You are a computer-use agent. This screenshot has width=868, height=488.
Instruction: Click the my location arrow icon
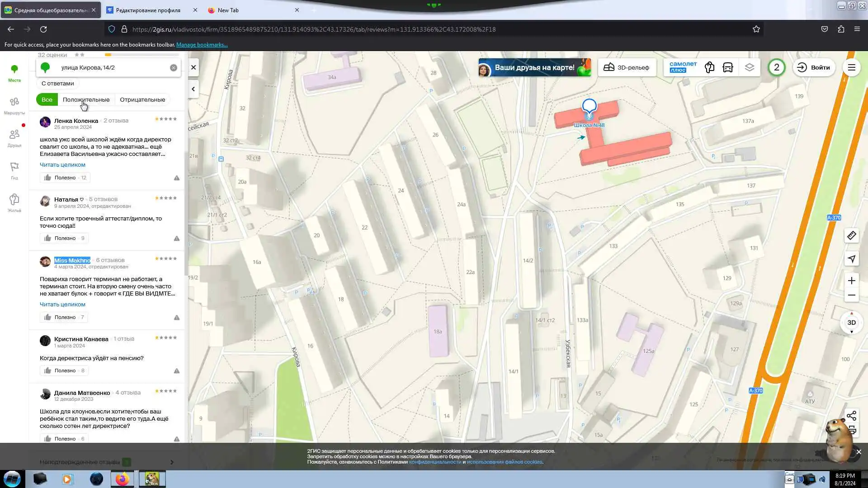(851, 259)
